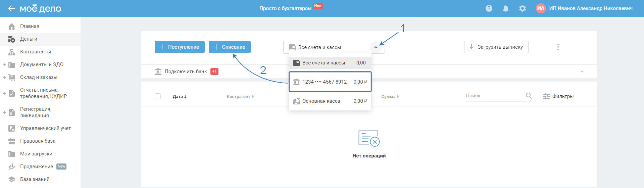Sort by Сумма column header
This screenshot has width=644, height=188.
(x=390, y=97)
